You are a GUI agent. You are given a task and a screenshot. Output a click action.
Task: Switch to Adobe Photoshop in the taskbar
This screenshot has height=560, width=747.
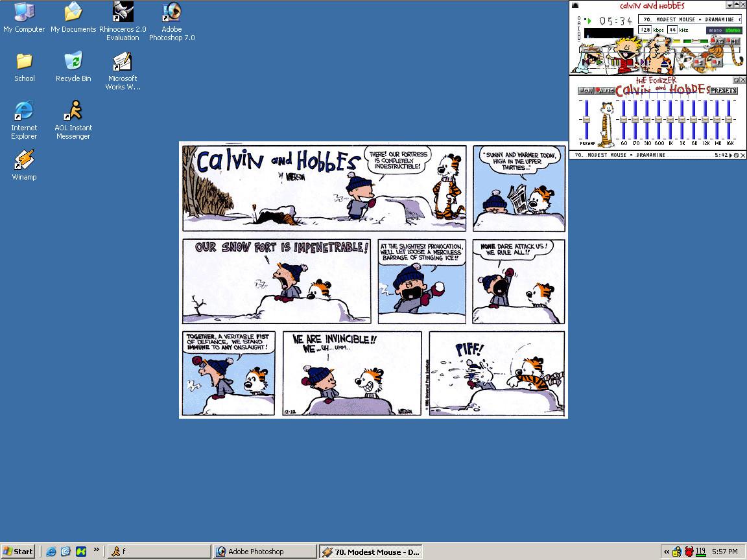265,552
